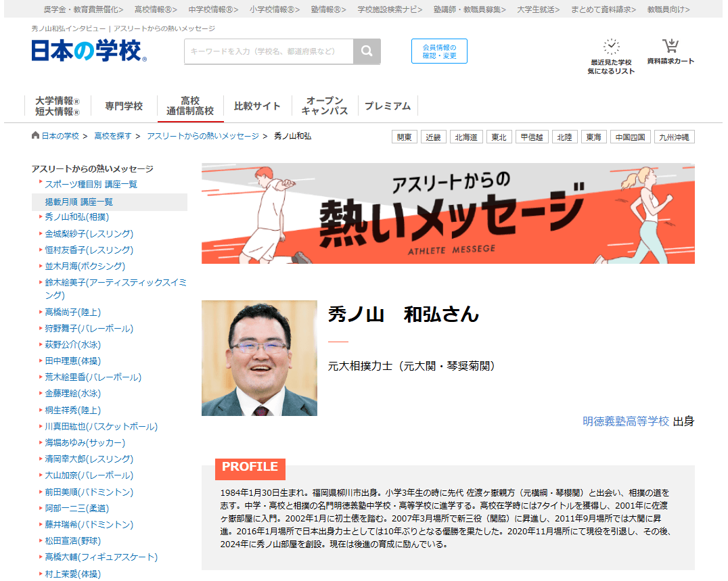The height and width of the screenshot is (581, 728).
Task: Open 教職員向け top bar link
Action: (x=668, y=9)
